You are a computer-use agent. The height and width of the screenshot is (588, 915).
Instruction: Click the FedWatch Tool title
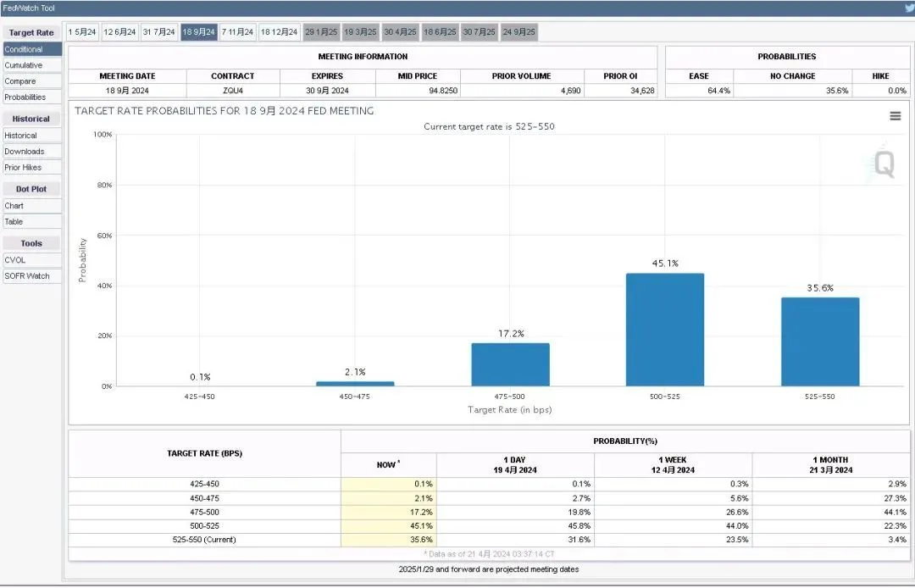(29, 8)
